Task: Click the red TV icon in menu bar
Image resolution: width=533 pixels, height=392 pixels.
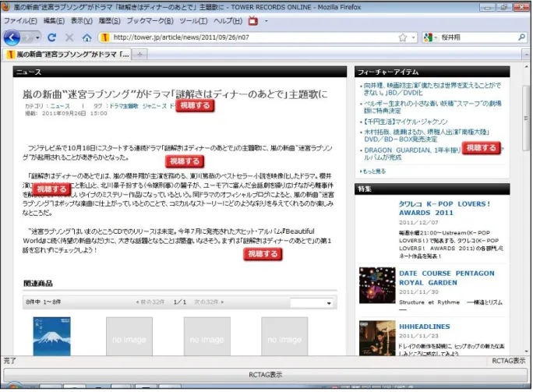Action: (x=253, y=21)
